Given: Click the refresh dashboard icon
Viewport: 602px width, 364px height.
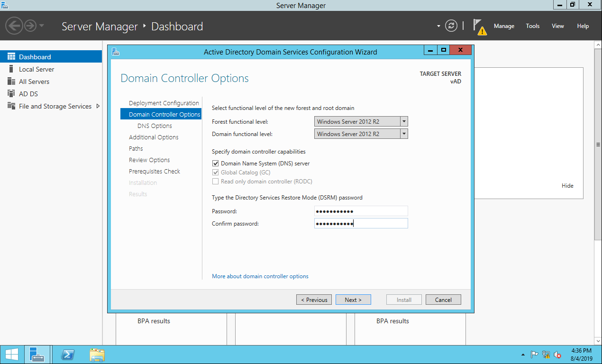Looking at the screenshot, I should pos(451,26).
